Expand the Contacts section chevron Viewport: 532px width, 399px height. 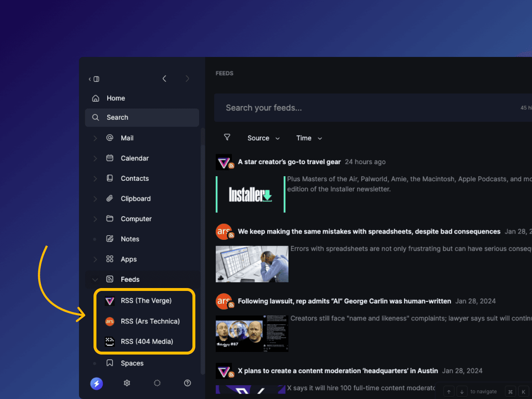point(95,178)
